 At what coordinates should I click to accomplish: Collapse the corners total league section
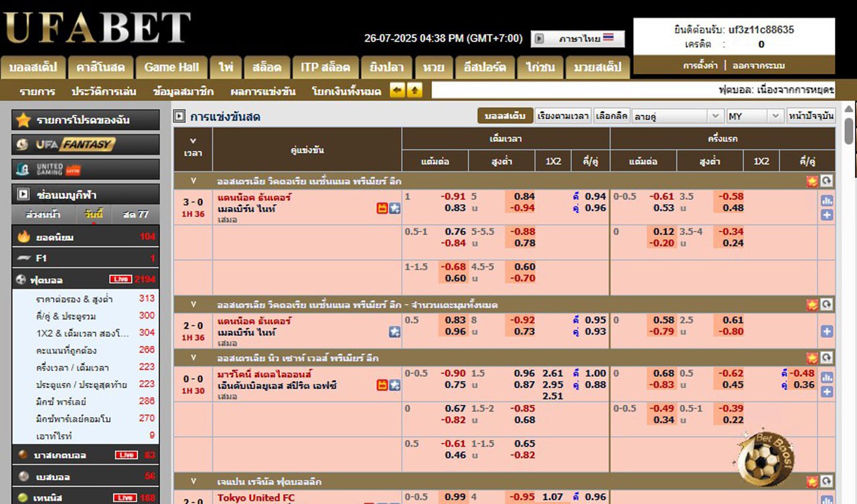click(194, 305)
